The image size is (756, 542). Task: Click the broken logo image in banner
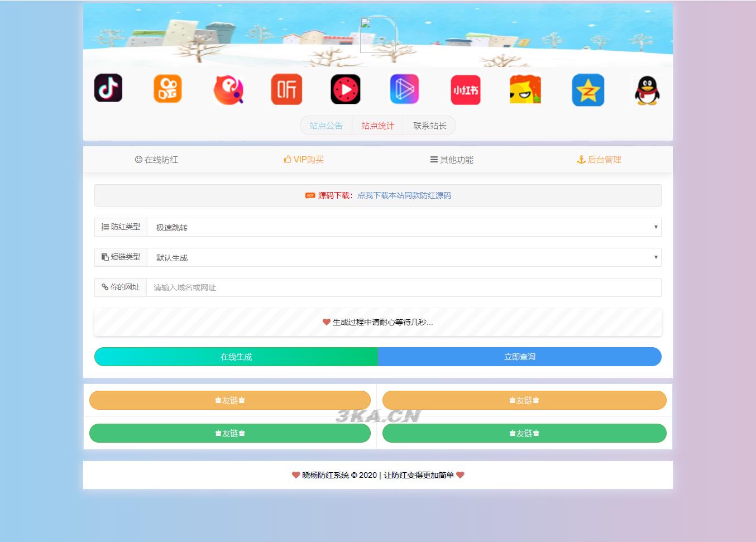tap(378, 35)
